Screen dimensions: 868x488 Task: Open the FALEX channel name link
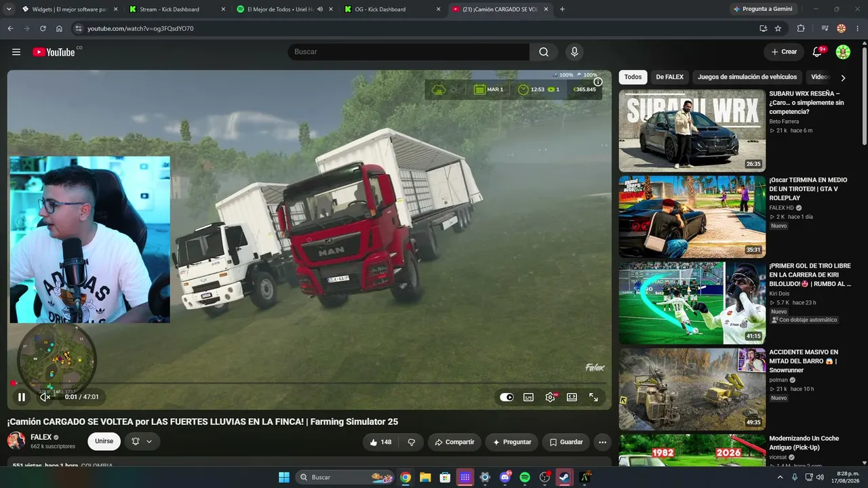(x=41, y=437)
